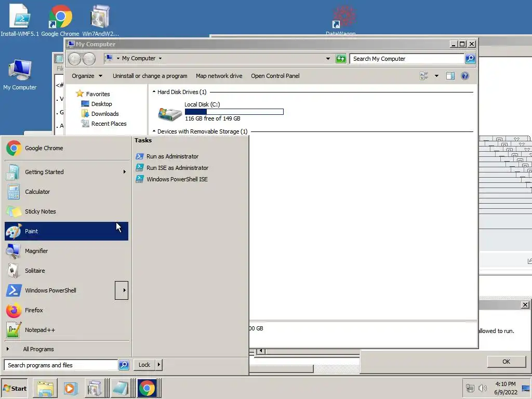Go forward in My Computer window
The height and width of the screenshot is (399, 532).
click(x=89, y=59)
